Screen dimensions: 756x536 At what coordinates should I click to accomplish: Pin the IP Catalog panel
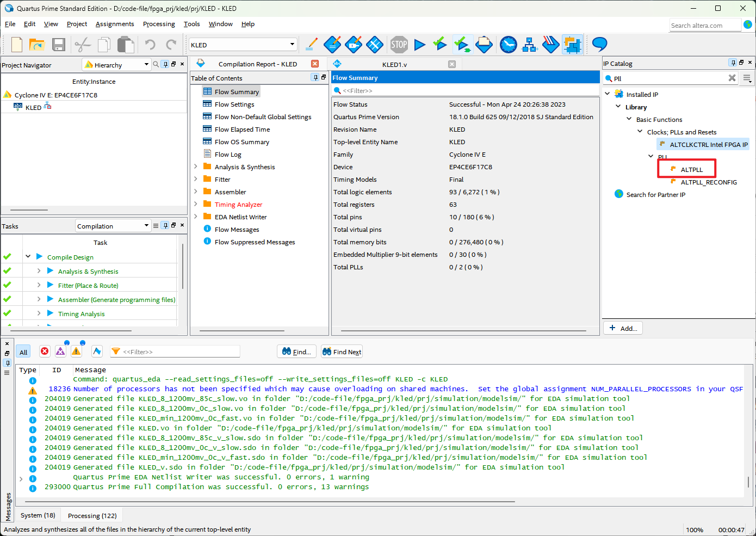click(x=733, y=63)
